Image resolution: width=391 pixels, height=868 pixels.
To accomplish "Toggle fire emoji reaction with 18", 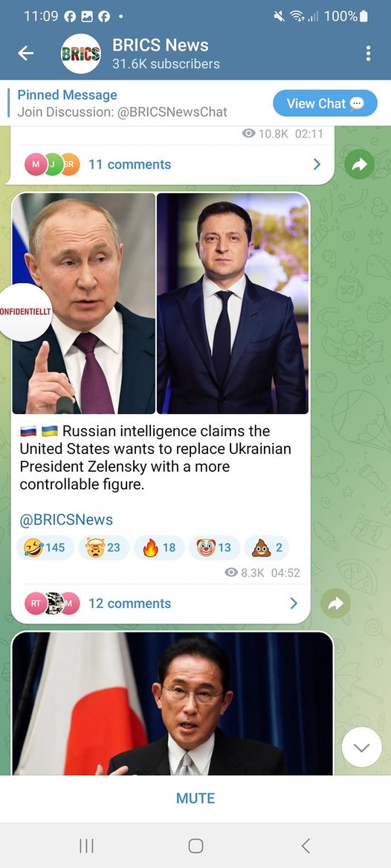I will tap(159, 548).
